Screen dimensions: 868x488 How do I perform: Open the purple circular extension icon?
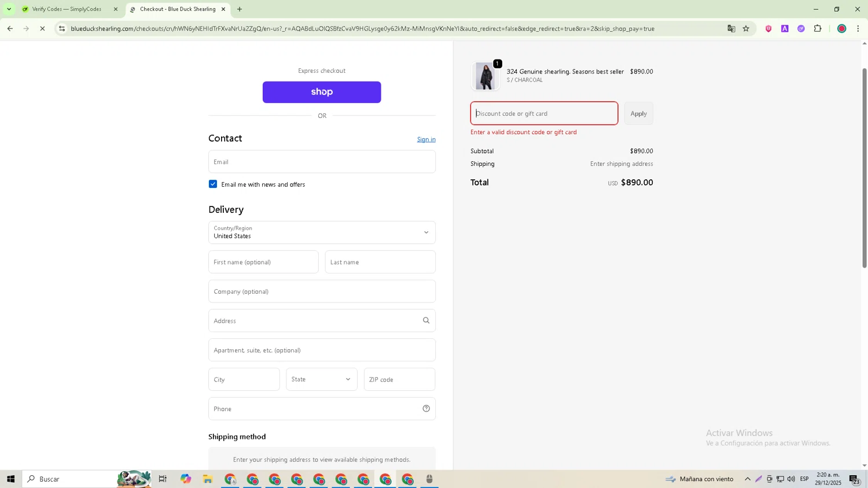[801, 28]
